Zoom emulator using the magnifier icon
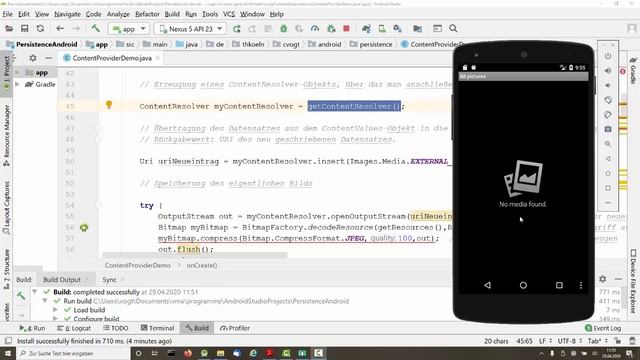Screen dimensions: 640x360 click(608, 144)
